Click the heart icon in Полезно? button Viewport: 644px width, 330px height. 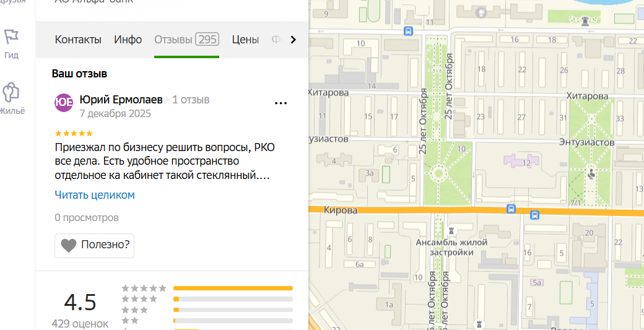click(x=69, y=245)
